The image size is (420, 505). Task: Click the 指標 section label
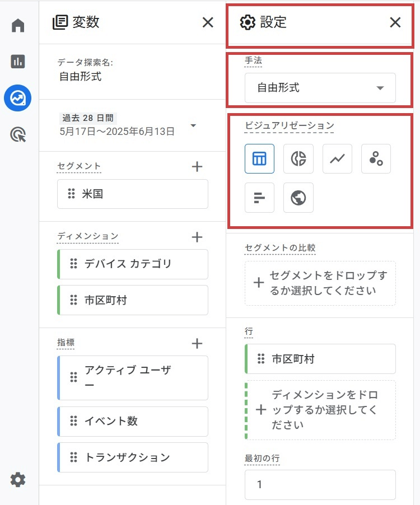click(66, 342)
